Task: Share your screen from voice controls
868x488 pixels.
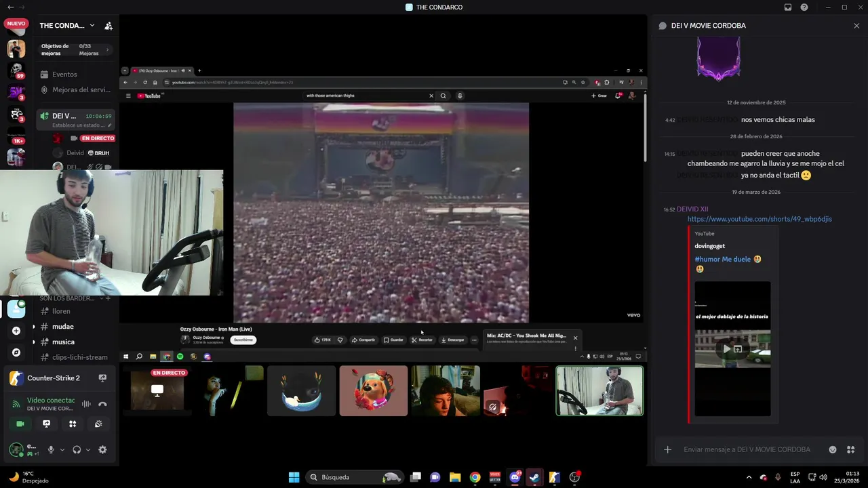Action: (46, 424)
